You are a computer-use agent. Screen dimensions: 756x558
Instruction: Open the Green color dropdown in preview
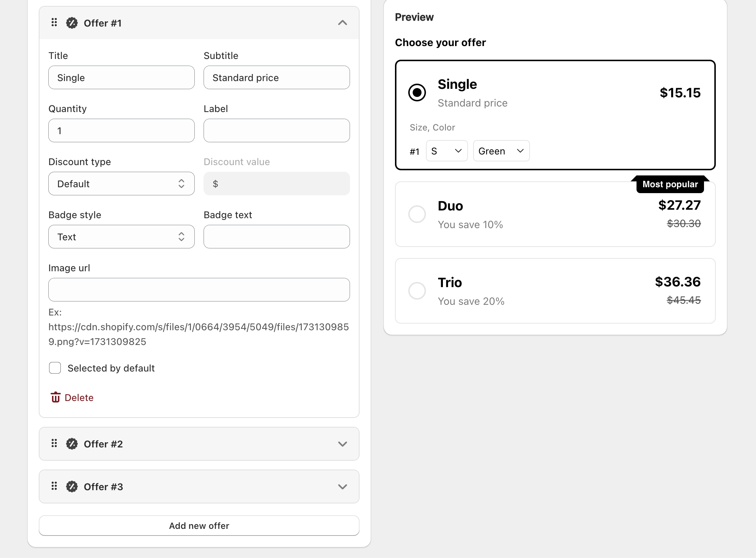[x=501, y=151]
